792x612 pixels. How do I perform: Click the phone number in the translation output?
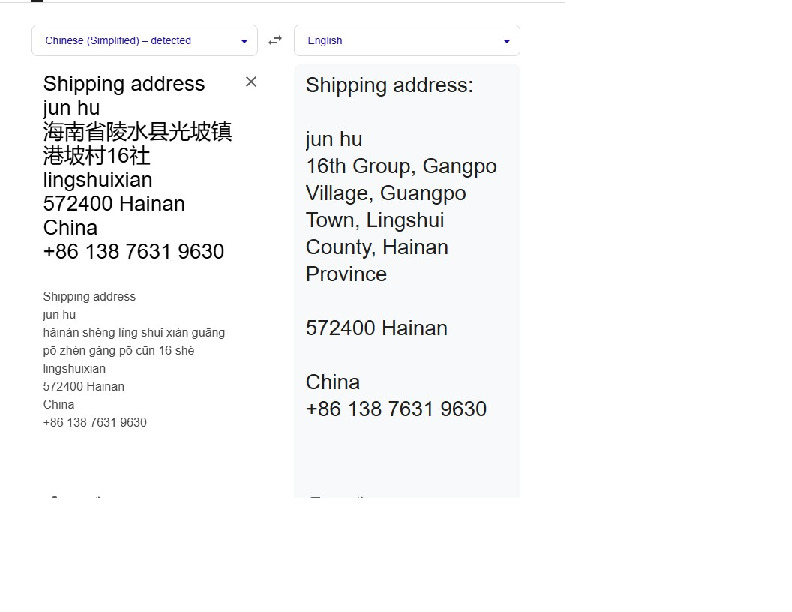[x=396, y=409]
